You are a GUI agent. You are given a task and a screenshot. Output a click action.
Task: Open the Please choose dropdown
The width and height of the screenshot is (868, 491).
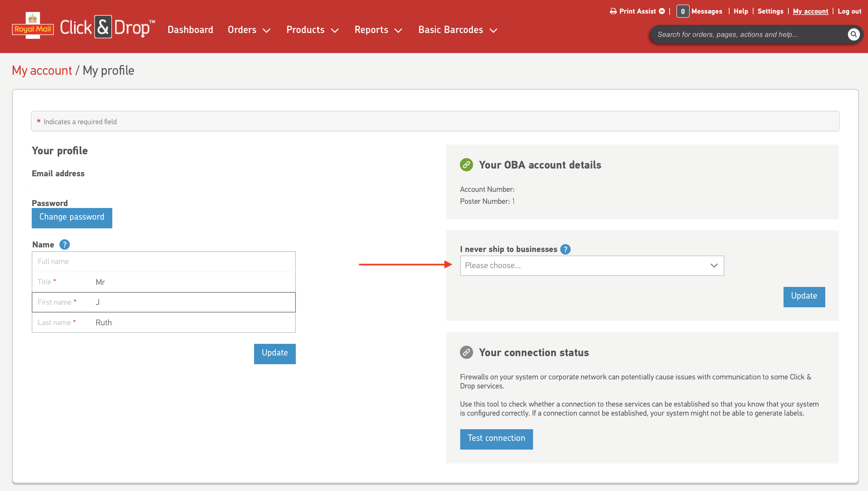click(x=592, y=266)
